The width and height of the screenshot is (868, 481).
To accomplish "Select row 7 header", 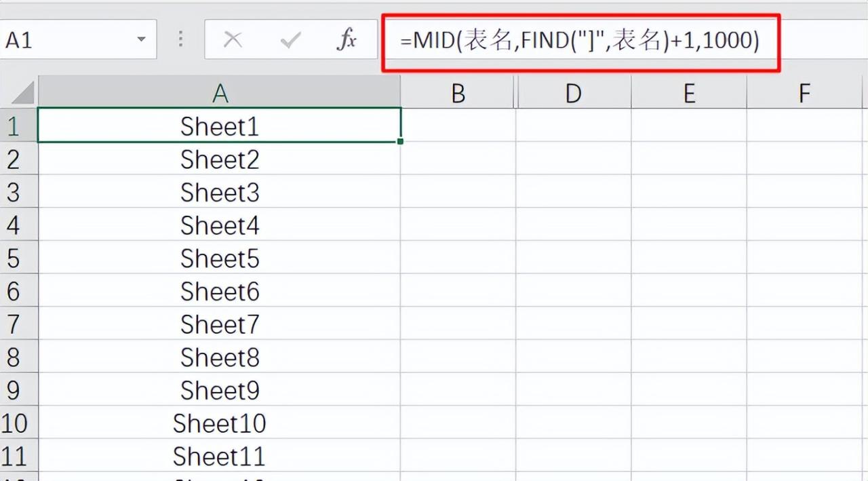I will (x=19, y=324).
